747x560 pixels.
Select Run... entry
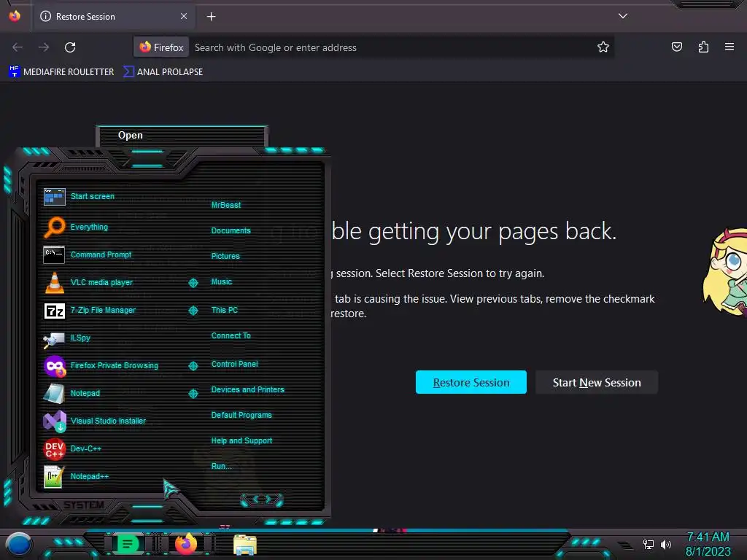click(x=221, y=466)
